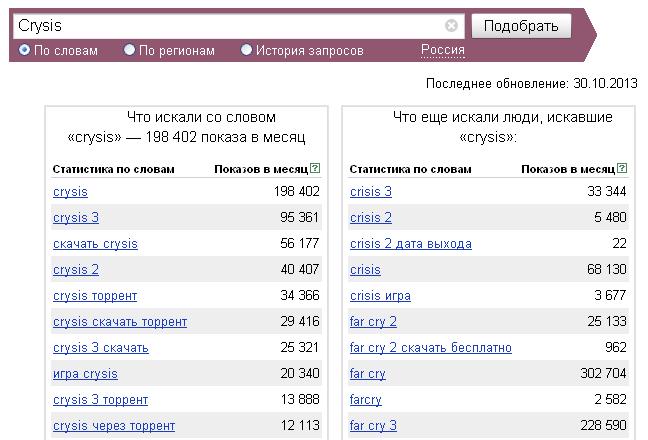This screenshot has width=648, height=440.
Task: Click the 'Подобрать' button
Action: pyautogui.click(x=521, y=26)
